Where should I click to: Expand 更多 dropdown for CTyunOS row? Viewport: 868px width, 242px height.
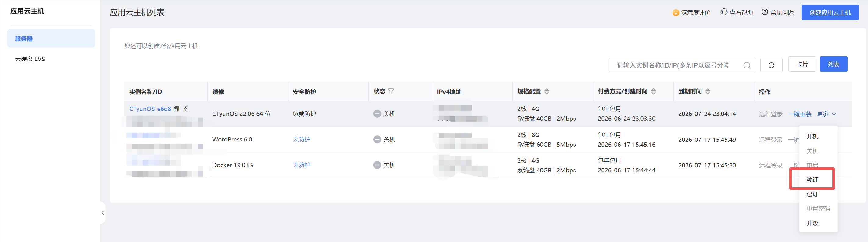[x=826, y=114]
